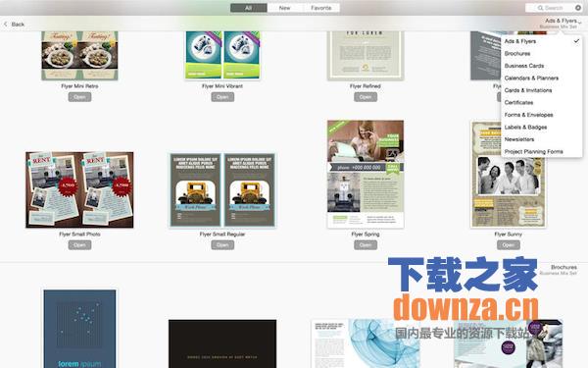Viewport: 588px width, 368px height.
Task: Open the Flyer Mini Vibrant template
Action: [x=222, y=97]
